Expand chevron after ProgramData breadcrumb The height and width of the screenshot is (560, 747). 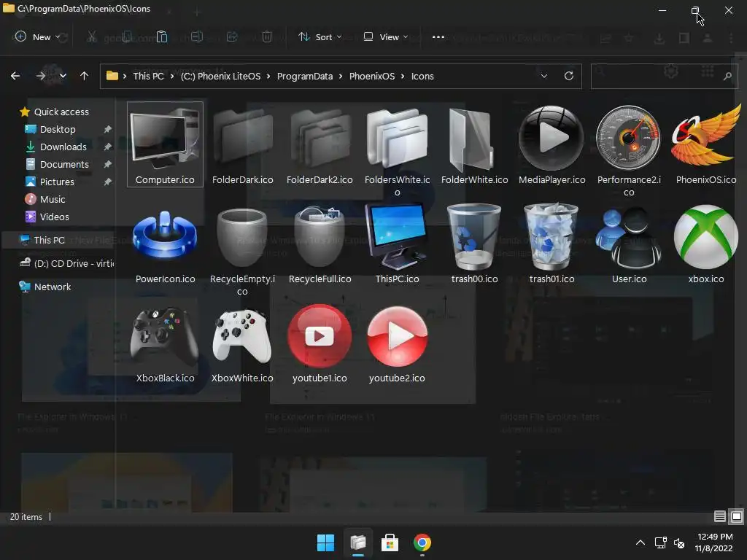[341, 76]
